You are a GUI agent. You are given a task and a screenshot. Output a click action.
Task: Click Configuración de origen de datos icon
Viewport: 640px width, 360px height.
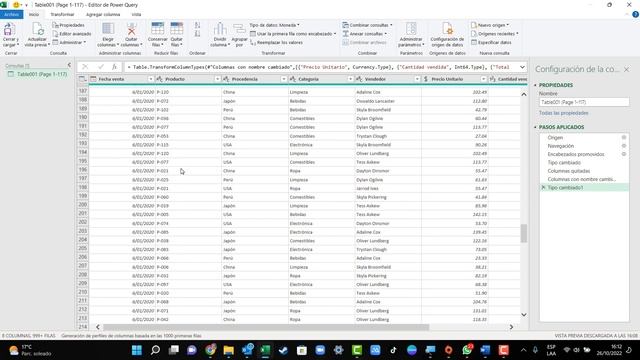click(x=447, y=29)
